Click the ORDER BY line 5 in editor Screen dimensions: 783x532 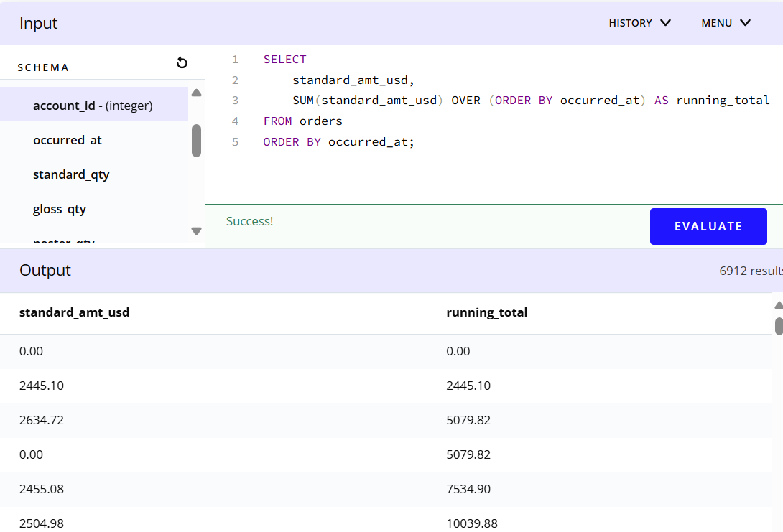coord(338,142)
